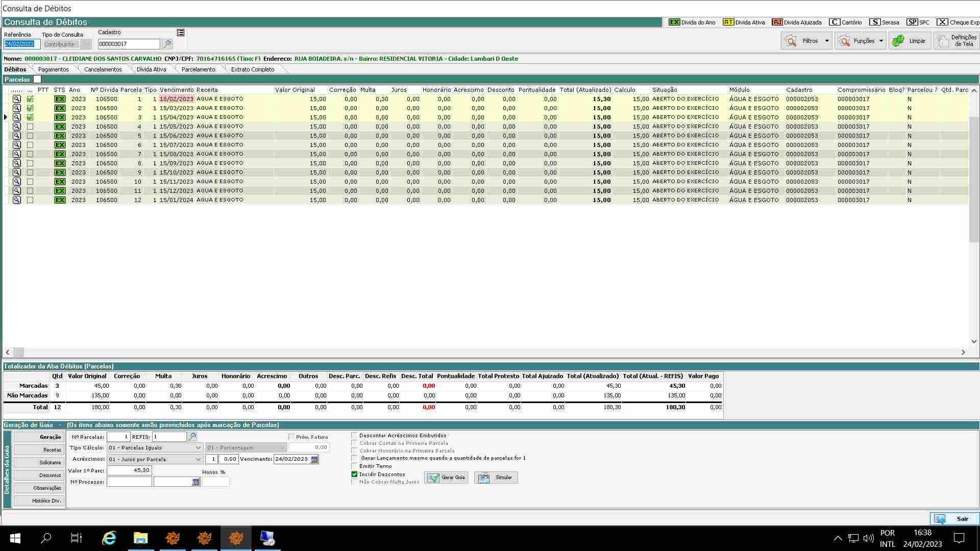
Task: Switch to the Pagamentos tab
Action: [x=53, y=69]
